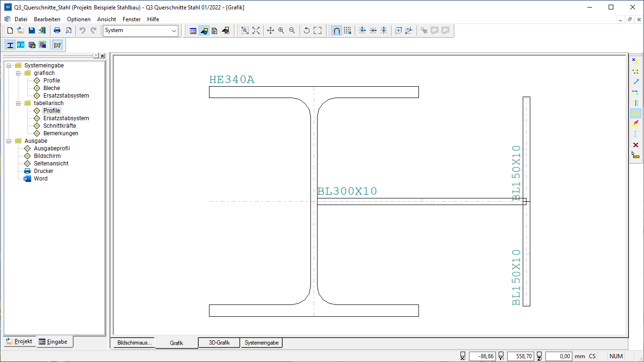Open the Optionen menu

79,19
